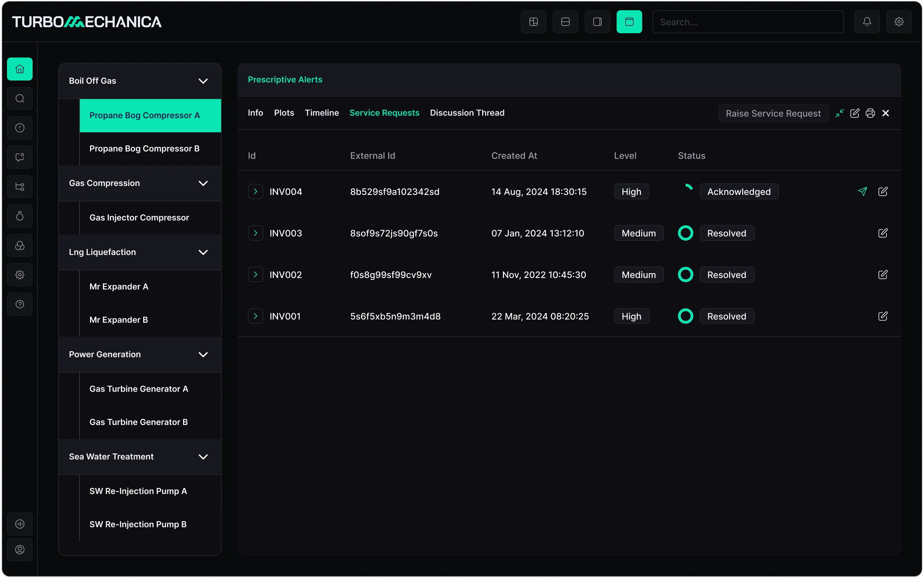
Task: Open notifications bell
Action: tap(867, 22)
